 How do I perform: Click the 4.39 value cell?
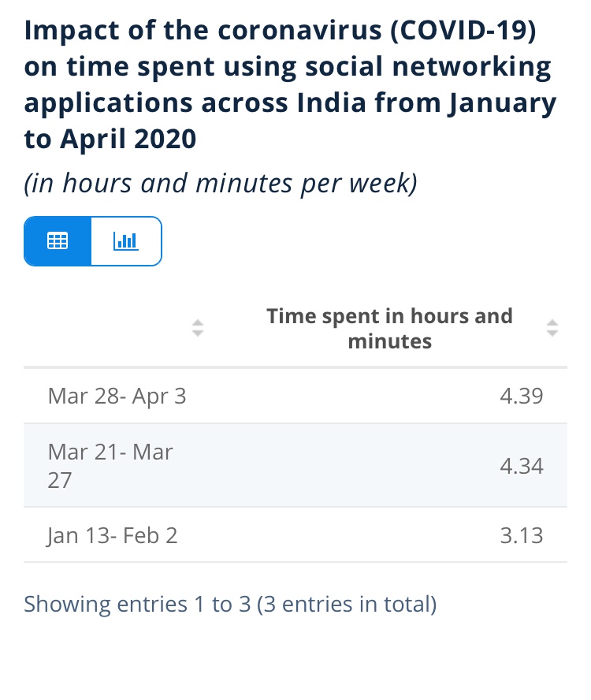pyautogui.click(x=521, y=395)
